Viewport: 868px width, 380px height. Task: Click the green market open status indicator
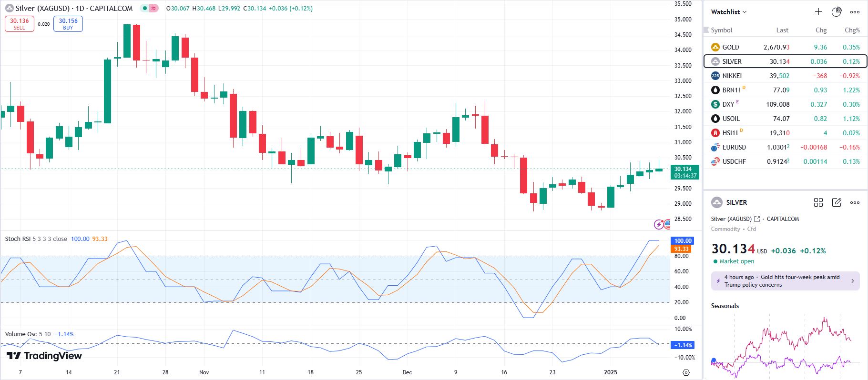click(715, 261)
